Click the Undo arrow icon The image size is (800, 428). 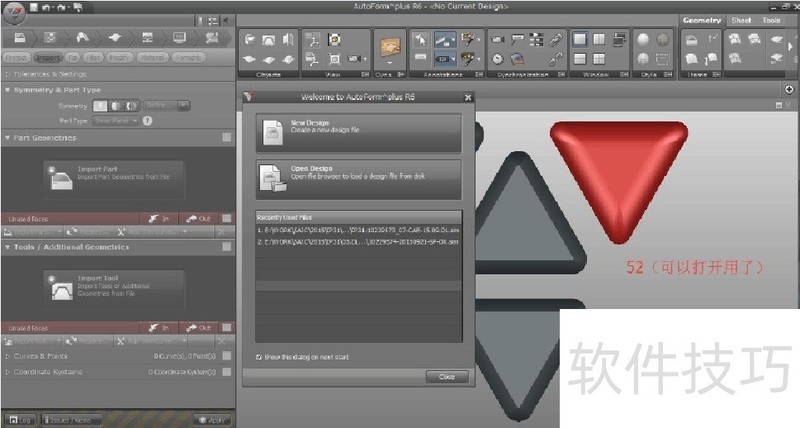(47, 7)
